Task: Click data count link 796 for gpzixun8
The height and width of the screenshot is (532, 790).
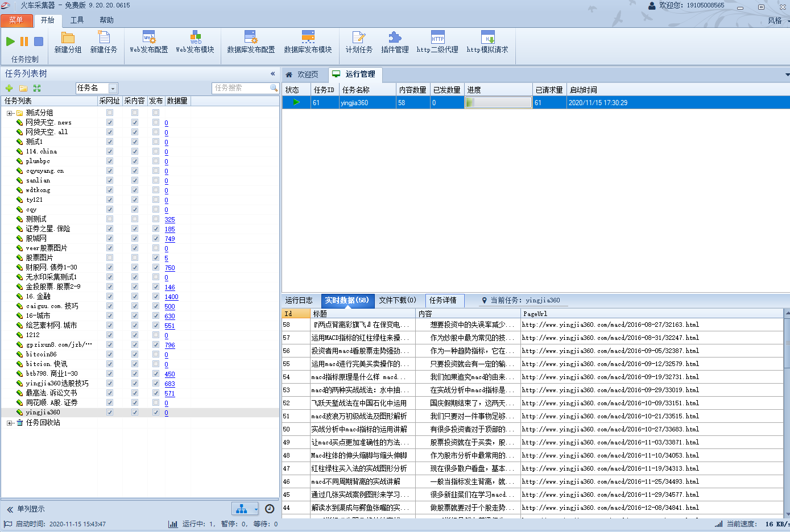Action: [169, 345]
